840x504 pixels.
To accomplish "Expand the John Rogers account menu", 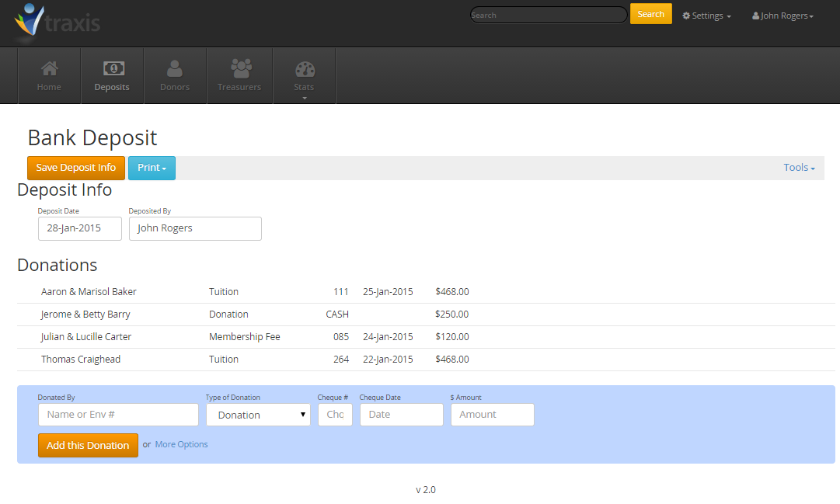I will (x=782, y=16).
